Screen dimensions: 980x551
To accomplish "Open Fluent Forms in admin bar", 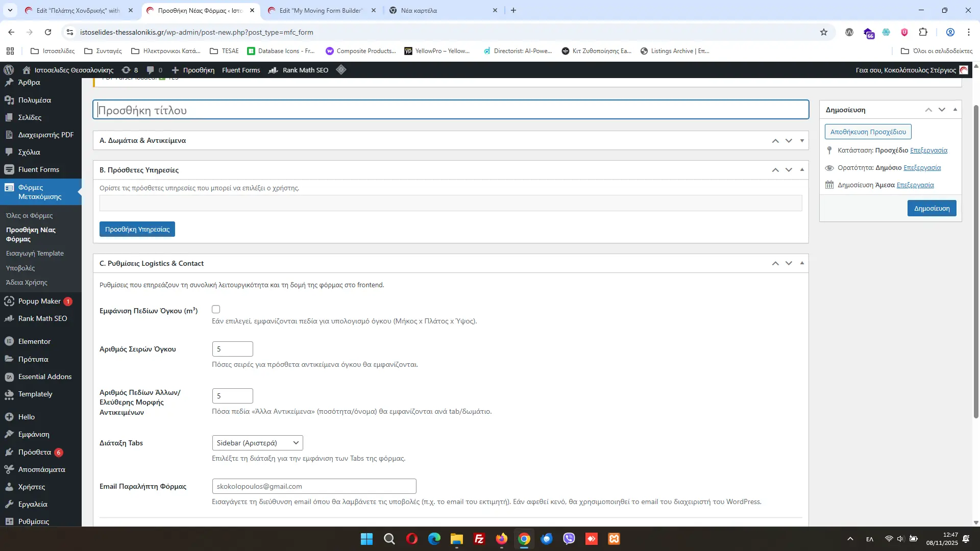I will click(241, 70).
